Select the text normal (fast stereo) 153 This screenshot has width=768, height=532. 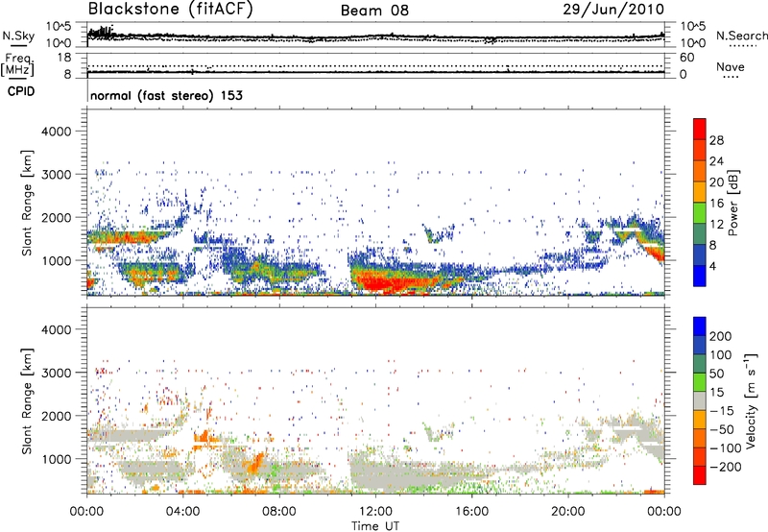coord(166,95)
